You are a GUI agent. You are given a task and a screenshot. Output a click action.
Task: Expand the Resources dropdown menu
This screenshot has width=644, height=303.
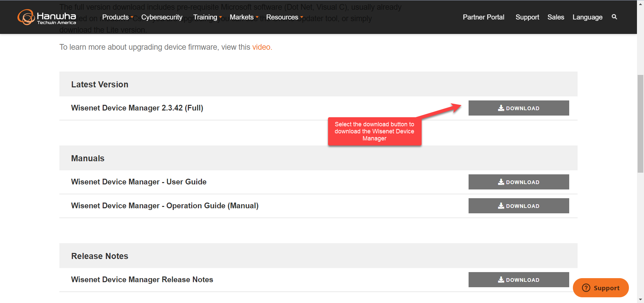click(284, 17)
